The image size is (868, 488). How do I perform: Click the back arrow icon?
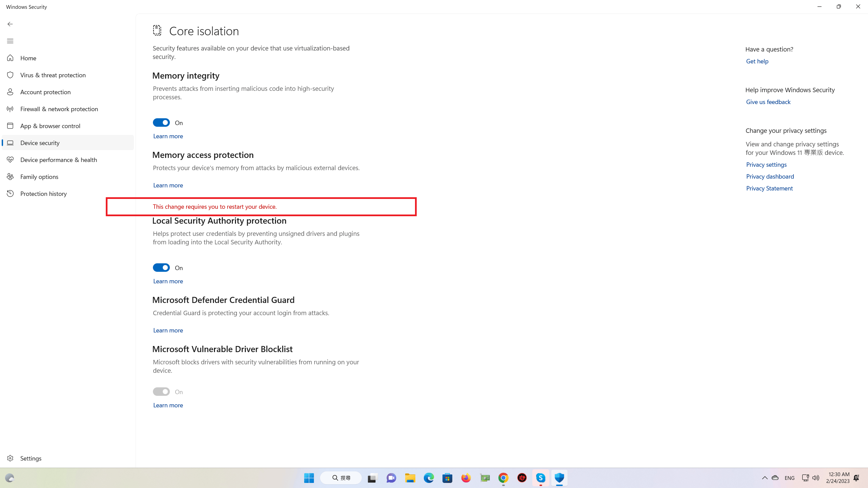pyautogui.click(x=10, y=24)
